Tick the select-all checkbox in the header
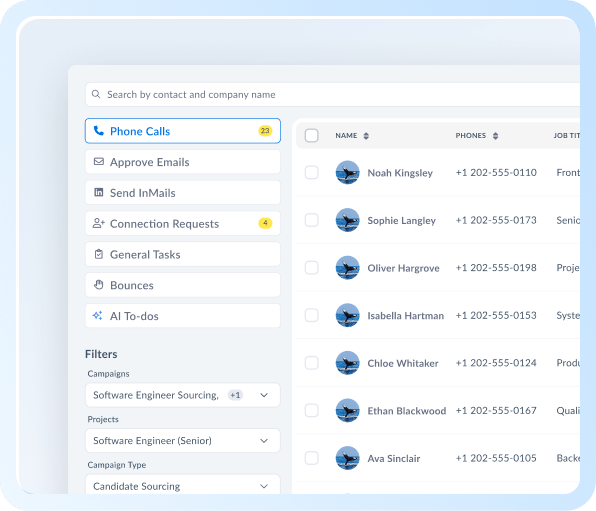This screenshot has width=596, height=511. pyautogui.click(x=312, y=135)
